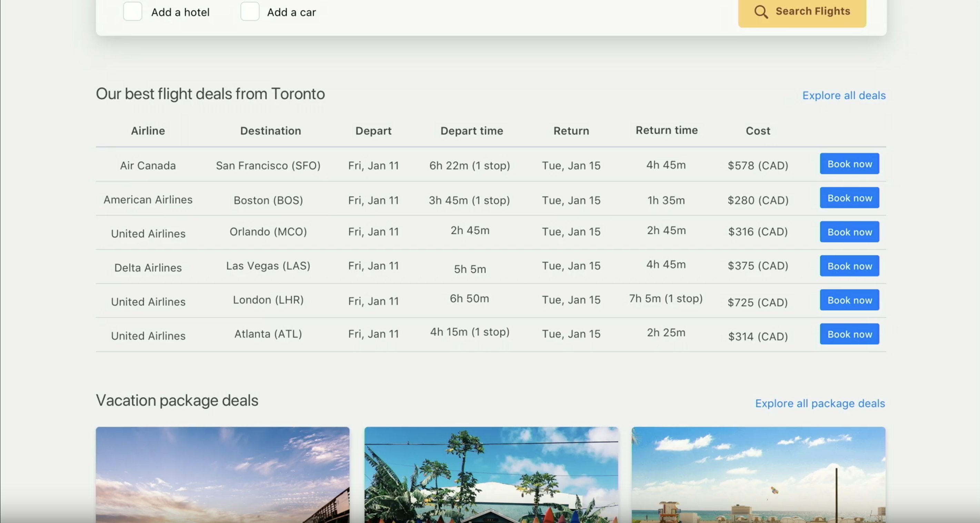Image resolution: width=980 pixels, height=523 pixels.
Task: Check the Add a hotel checkbox
Action: tap(133, 12)
